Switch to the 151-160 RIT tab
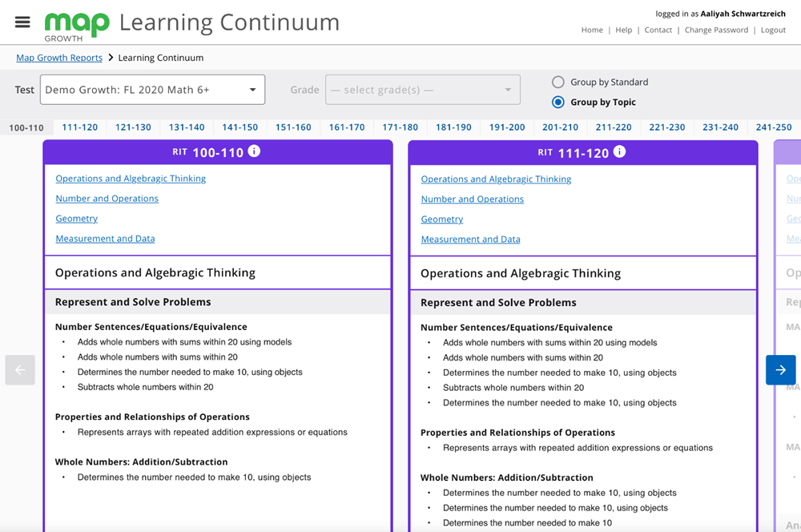 [293, 127]
